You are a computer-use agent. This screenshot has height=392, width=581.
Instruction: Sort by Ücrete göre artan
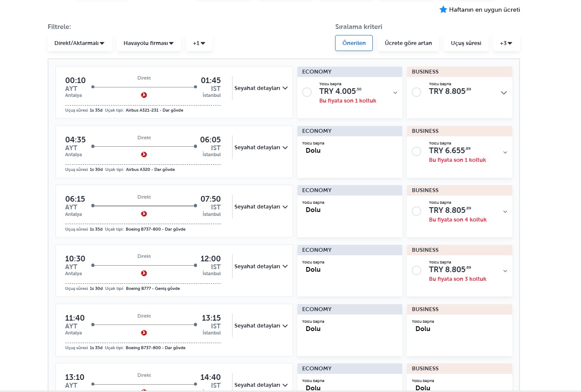click(408, 43)
